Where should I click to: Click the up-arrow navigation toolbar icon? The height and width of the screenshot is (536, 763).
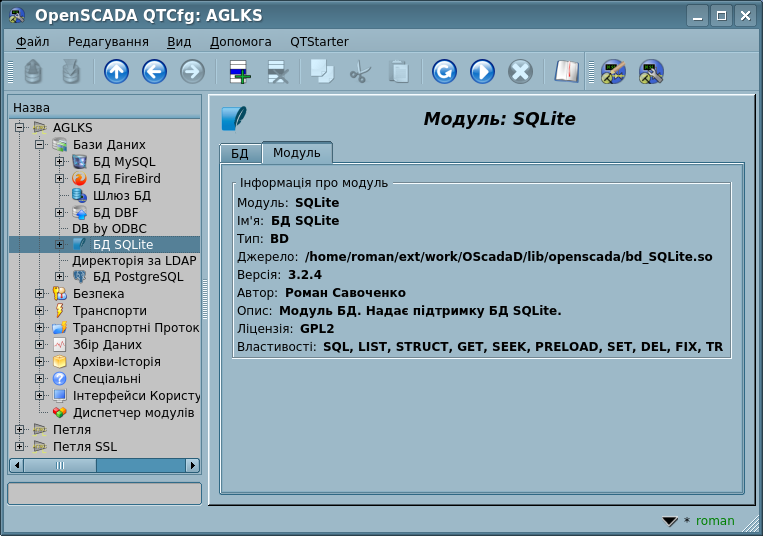[116, 72]
